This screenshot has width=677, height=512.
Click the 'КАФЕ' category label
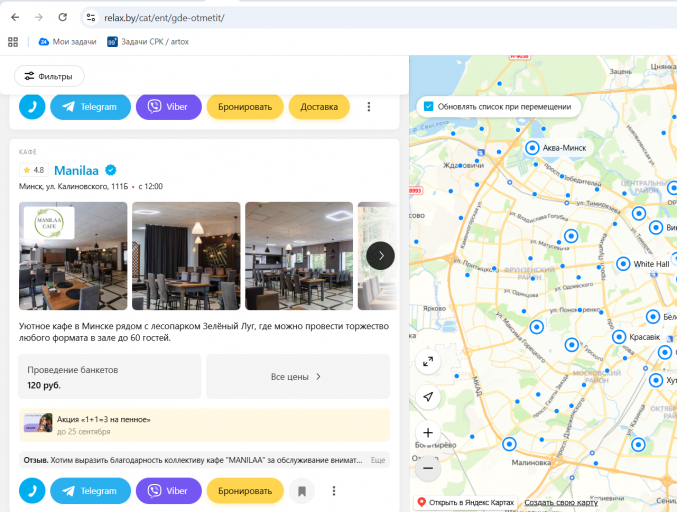pyautogui.click(x=28, y=152)
